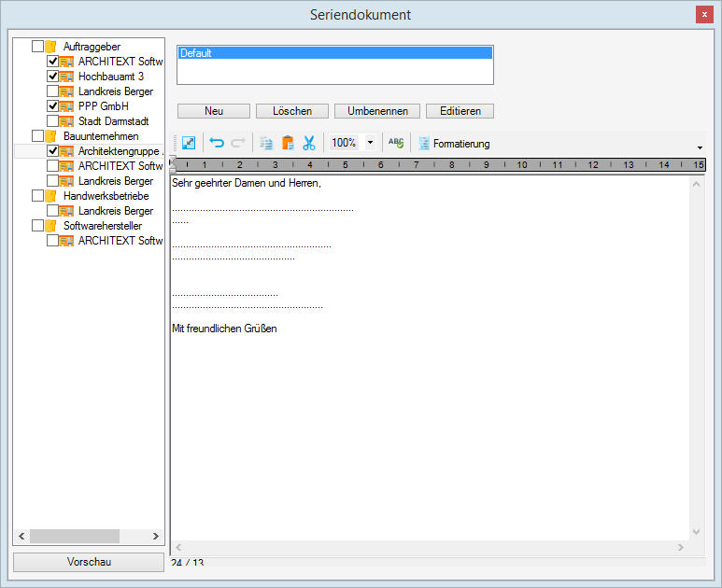This screenshot has height=588, width=722.
Task: Copy selected text via toolbar icon
Action: (266, 143)
